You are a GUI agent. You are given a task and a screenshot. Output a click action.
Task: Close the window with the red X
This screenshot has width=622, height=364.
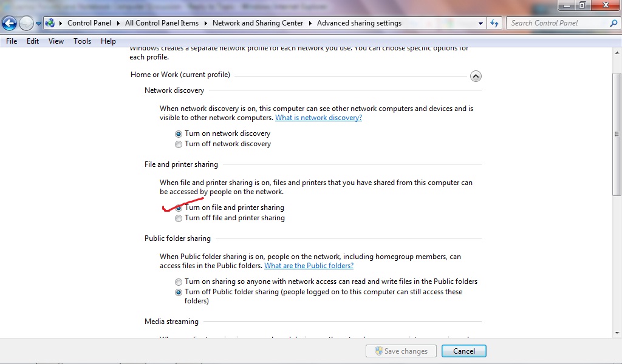coord(606,5)
